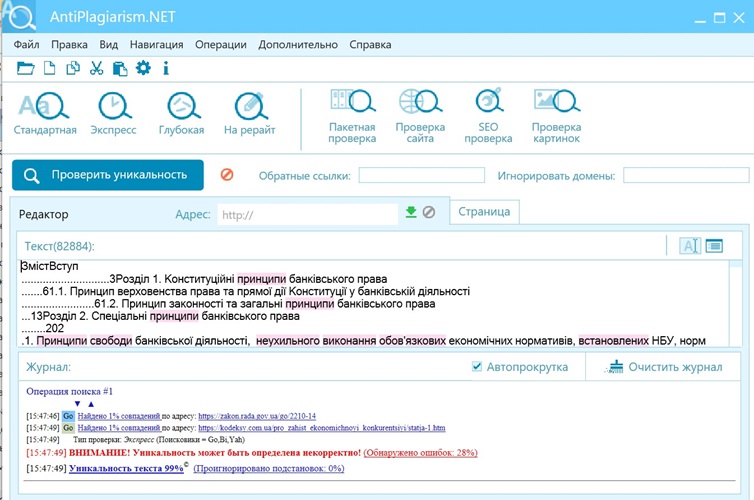The width and height of the screenshot is (754, 500).
Task: Start the Стандартная check
Action: coord(45,113)
